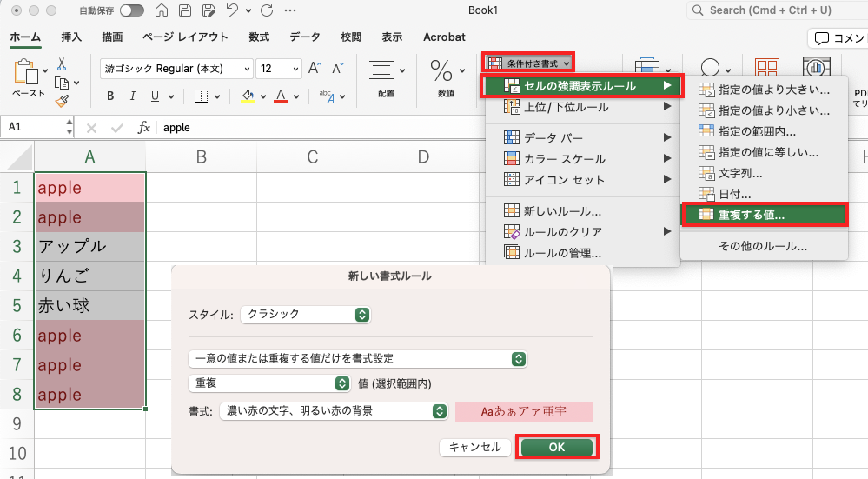Toggle the 自動保存 autosave switch
Image resolution: width=868 pixels, height=479 pixels.
(x=132, y=10)
